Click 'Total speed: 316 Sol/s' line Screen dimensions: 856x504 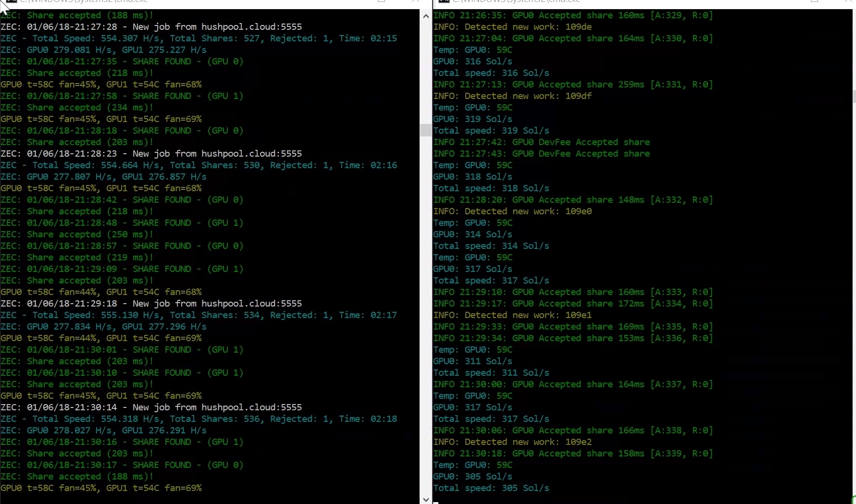coord(491,73)
